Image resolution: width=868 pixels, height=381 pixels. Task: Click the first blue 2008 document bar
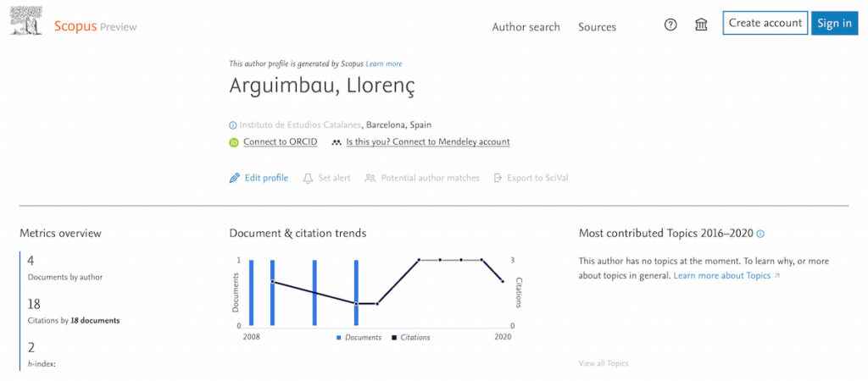tap(251, 292)
